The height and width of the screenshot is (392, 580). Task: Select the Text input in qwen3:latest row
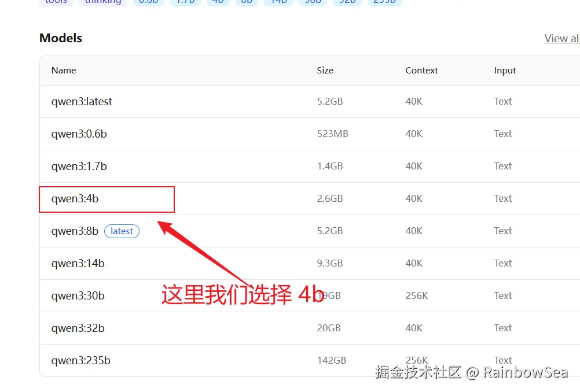(x=502, y=102)
